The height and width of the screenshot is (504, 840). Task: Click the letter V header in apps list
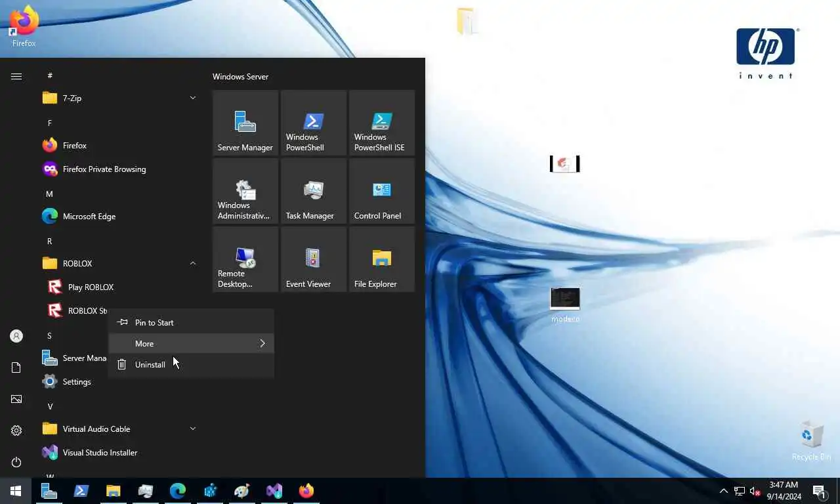50,406
